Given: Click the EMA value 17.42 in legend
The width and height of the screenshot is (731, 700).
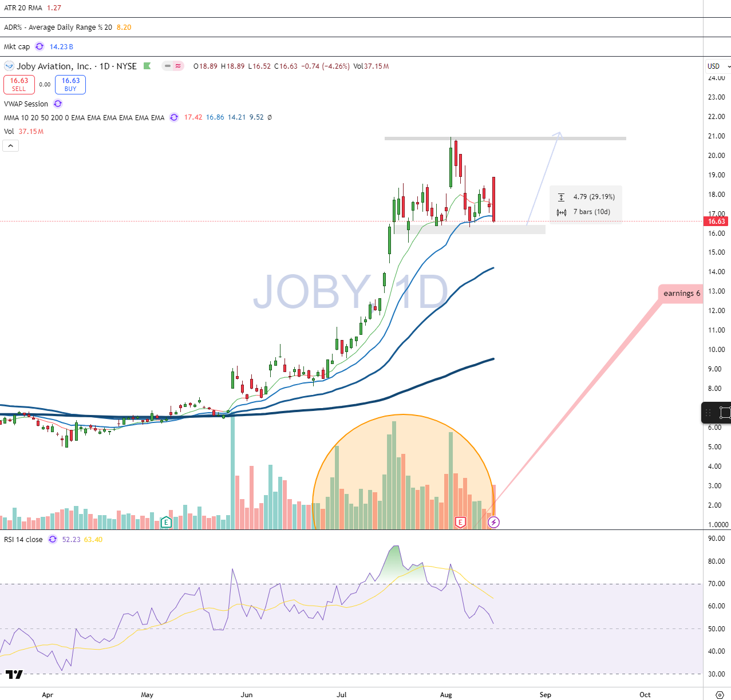Looking at the screenshot, I should coord(193,117).
